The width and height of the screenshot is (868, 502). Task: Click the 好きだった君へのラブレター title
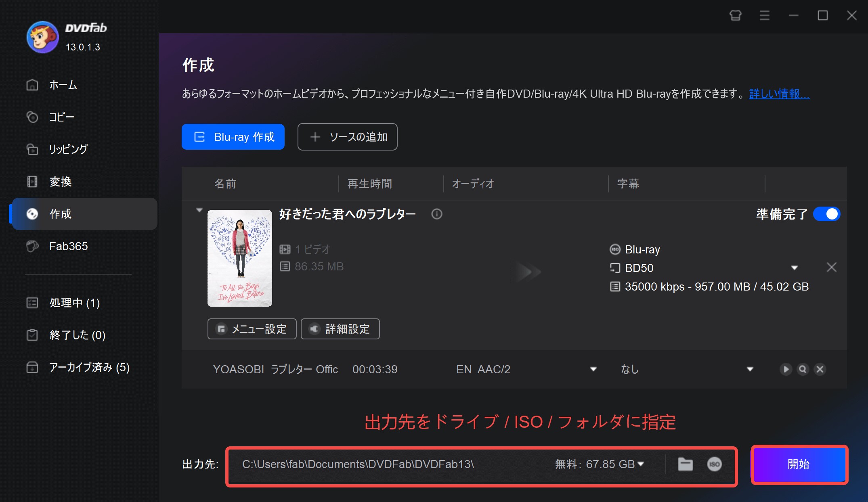click(x=348, y=214)
